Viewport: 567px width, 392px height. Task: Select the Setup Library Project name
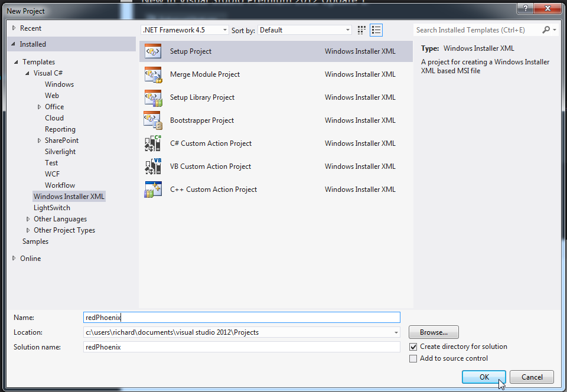pos(202,97)
